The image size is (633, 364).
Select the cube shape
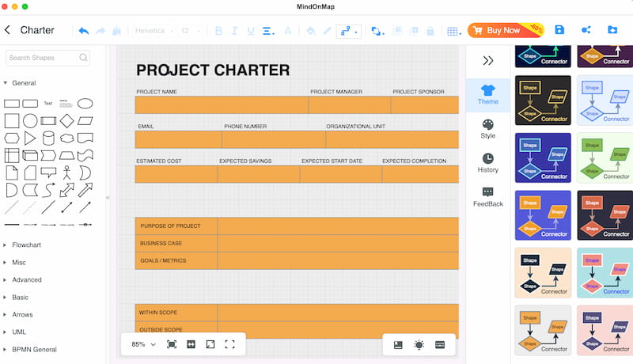point(30,155)
